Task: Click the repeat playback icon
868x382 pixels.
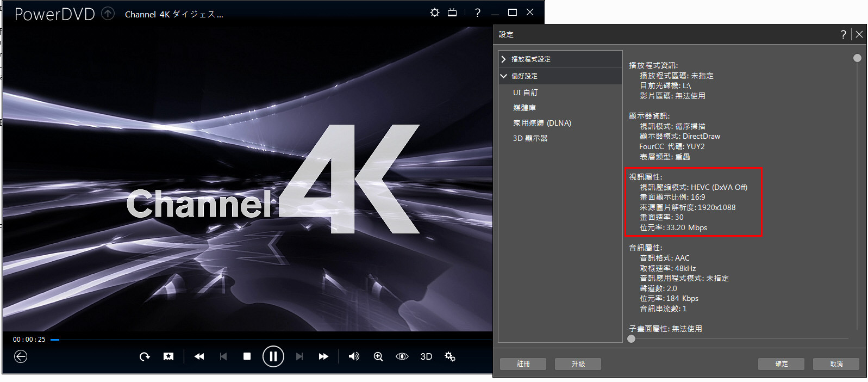Action: [x=145, y=356]
